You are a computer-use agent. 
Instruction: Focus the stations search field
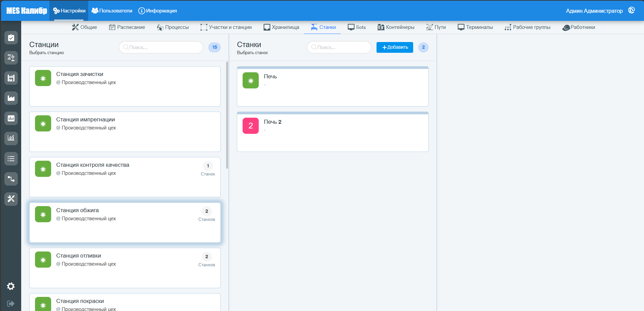pos(161,47)
